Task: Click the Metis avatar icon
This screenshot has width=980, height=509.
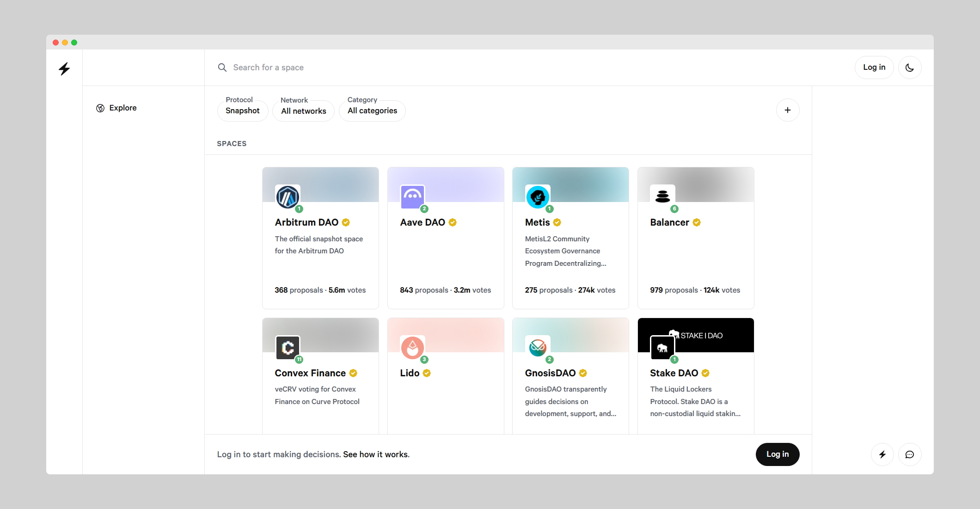Action: tap(538, 197)
